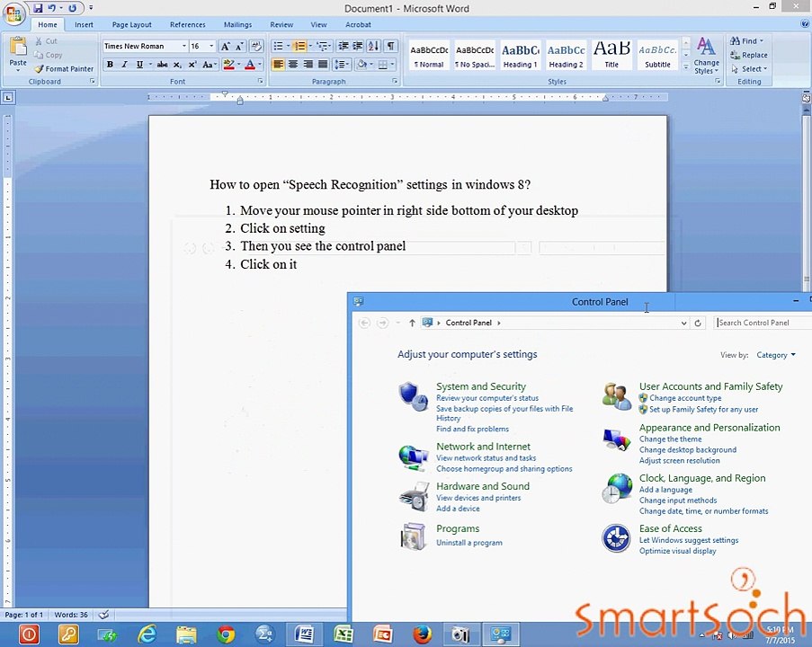Apply superscript formatting
This screenshot has width=812, height=647.
coord(192,65)
